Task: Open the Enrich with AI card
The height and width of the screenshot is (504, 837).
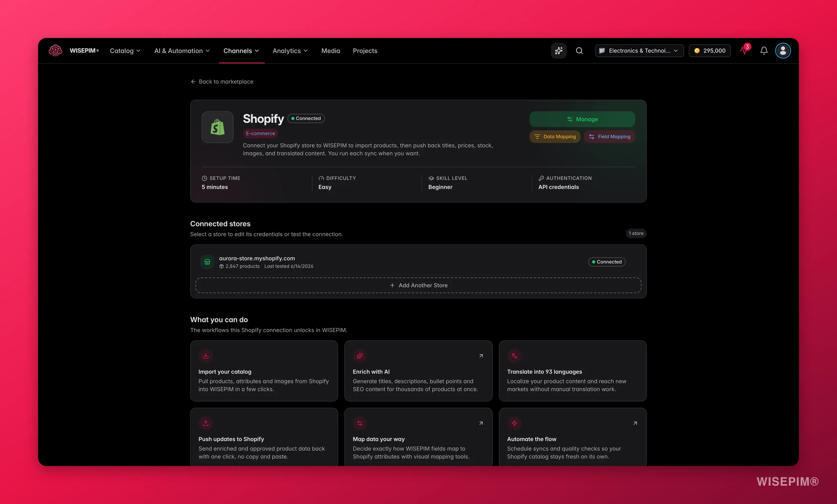Action: point(418,371)
